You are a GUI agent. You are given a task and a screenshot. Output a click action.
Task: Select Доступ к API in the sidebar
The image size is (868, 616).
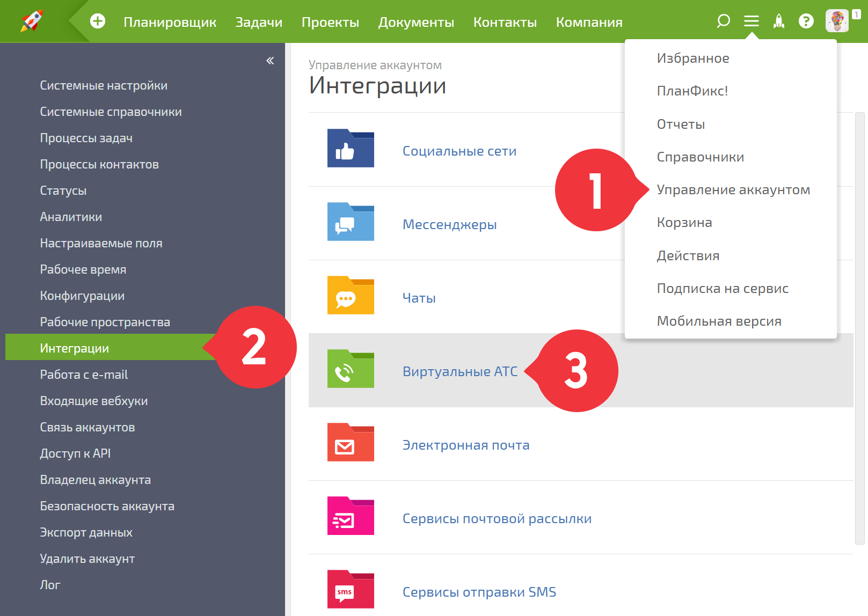coord(75,454)
